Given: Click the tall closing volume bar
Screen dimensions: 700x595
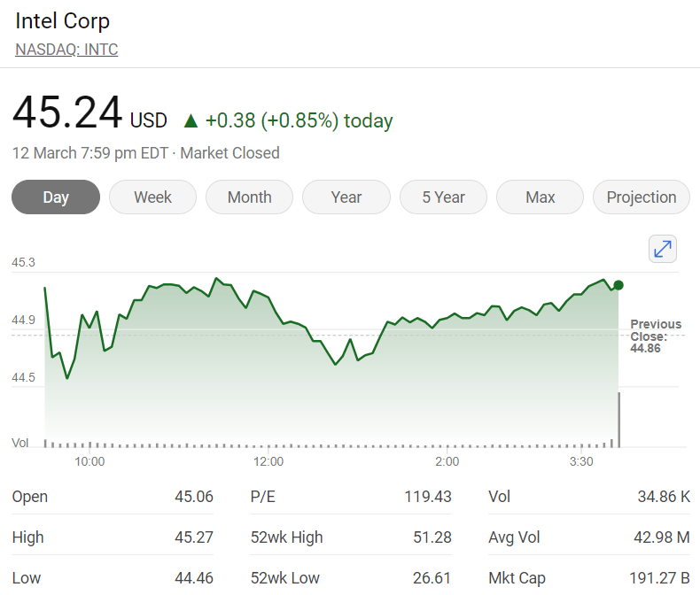Looking at the screenshot, I should tap(618, 420).
